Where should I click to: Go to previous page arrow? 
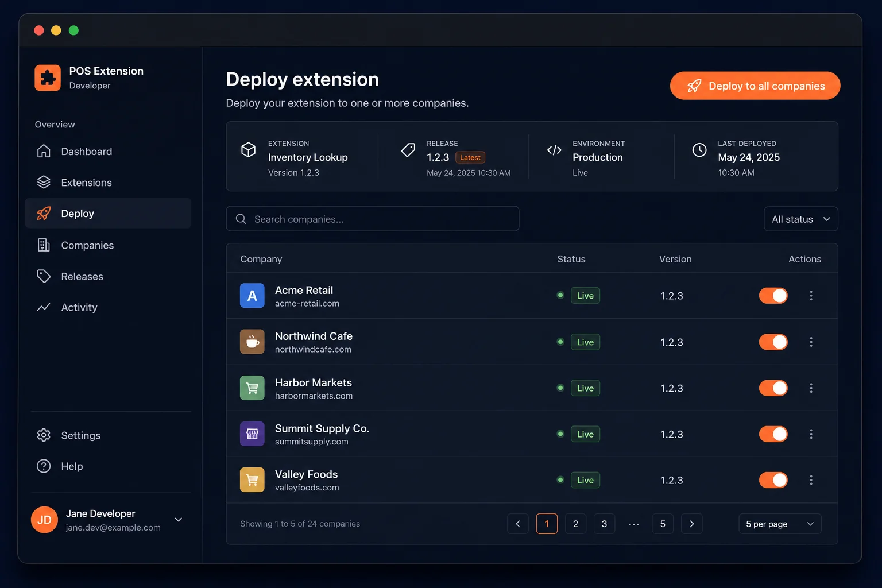pos(518,524)
